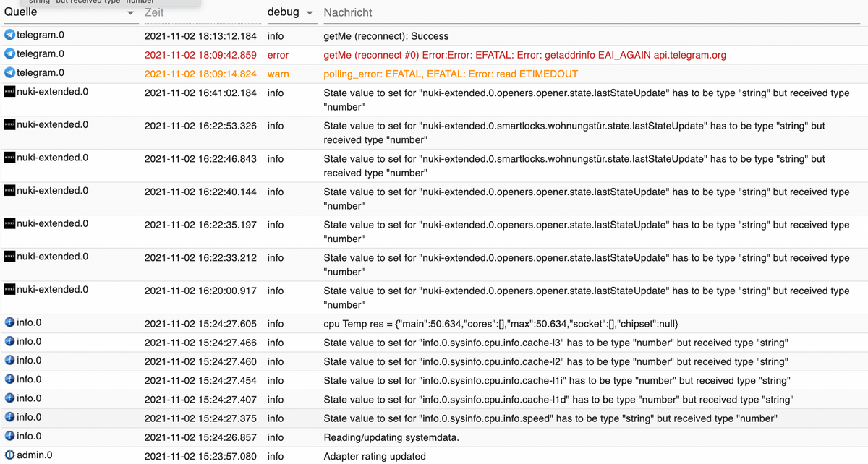Click the timestamp 2021-11-02 16:22:46.843

pyautogui.click(x=200, y=159)
